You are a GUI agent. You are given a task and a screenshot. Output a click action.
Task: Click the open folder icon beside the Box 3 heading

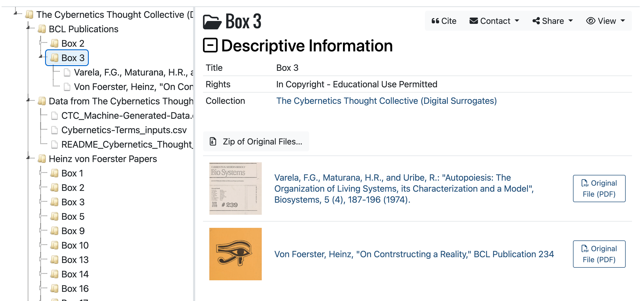(212, 22)
